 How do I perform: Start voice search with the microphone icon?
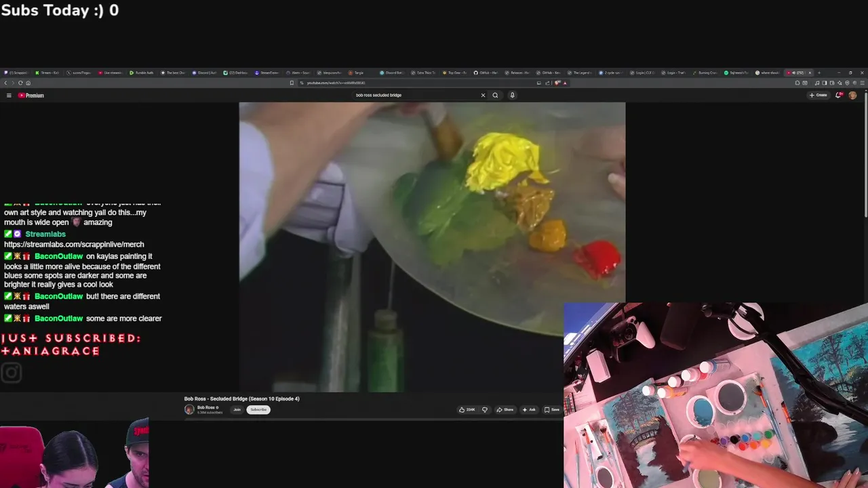(x=512, y=95)
